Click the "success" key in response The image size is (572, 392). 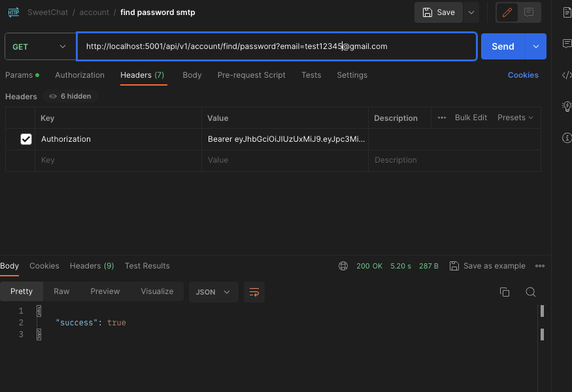click(76, 323)
